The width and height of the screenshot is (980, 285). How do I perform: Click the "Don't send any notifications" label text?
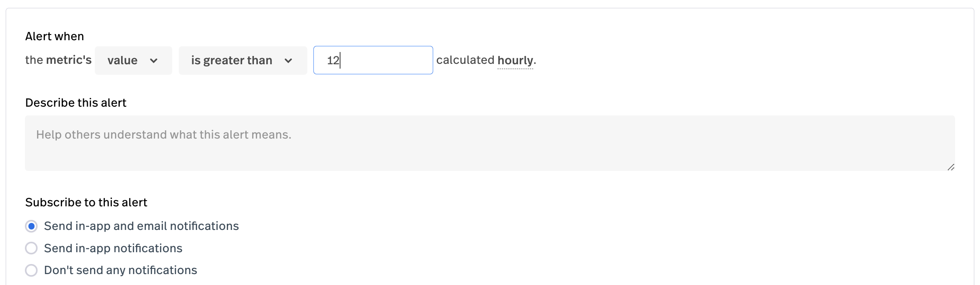121,270
